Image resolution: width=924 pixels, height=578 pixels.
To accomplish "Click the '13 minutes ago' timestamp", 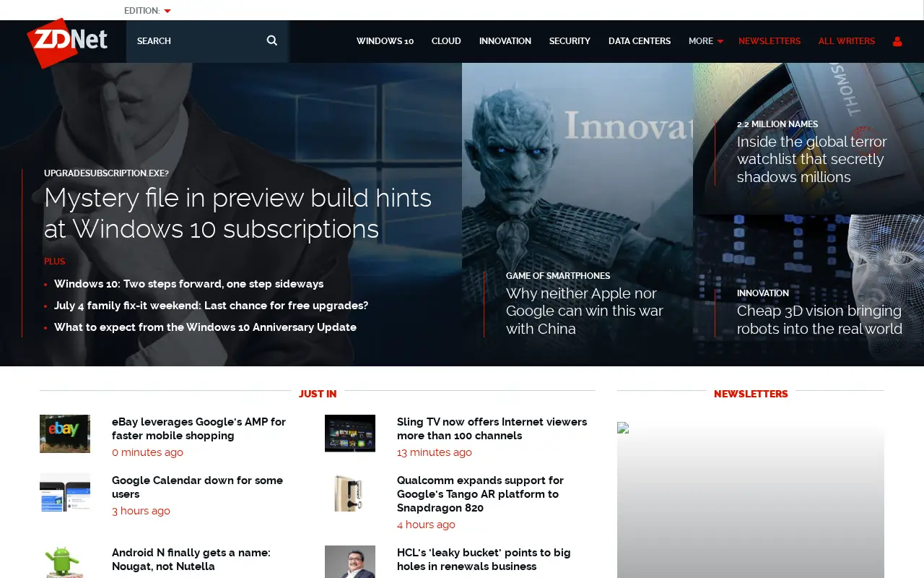I will point(435,452).
